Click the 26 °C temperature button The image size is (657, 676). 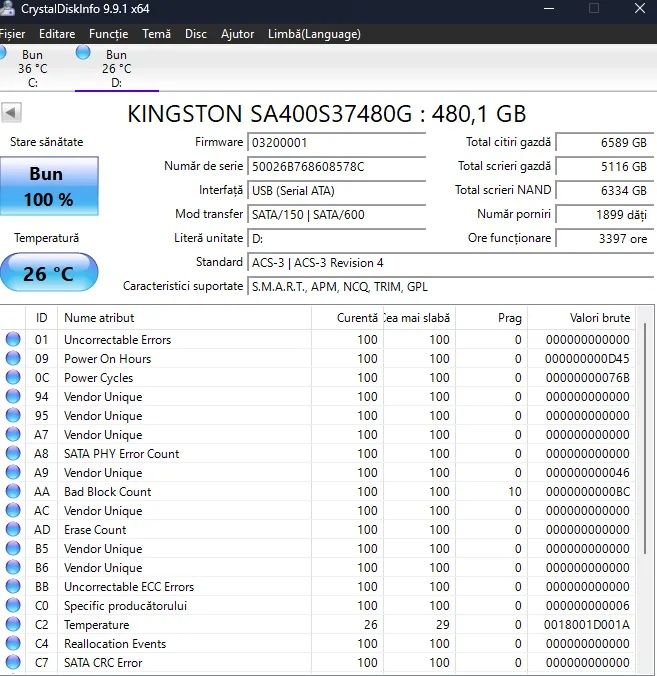tap(49, 272)
